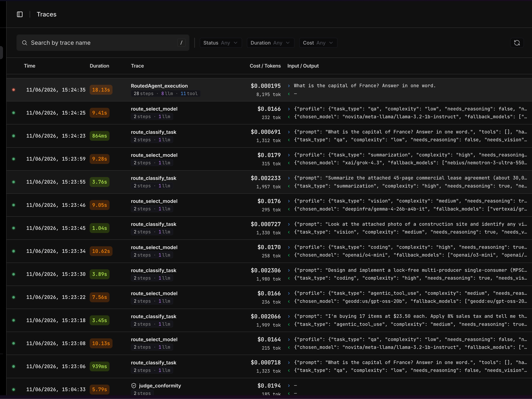Click the green status dot at 15:04:33
The width and height of the screenshot is (532, 399).
point(14,389)
